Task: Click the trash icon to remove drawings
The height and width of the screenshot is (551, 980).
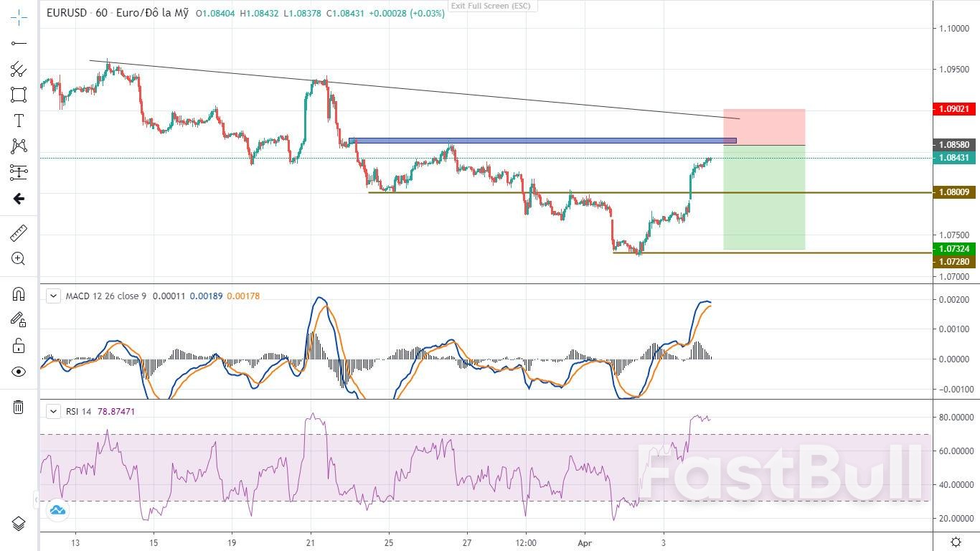Action: pyautogui.click(x=19, y=408)
